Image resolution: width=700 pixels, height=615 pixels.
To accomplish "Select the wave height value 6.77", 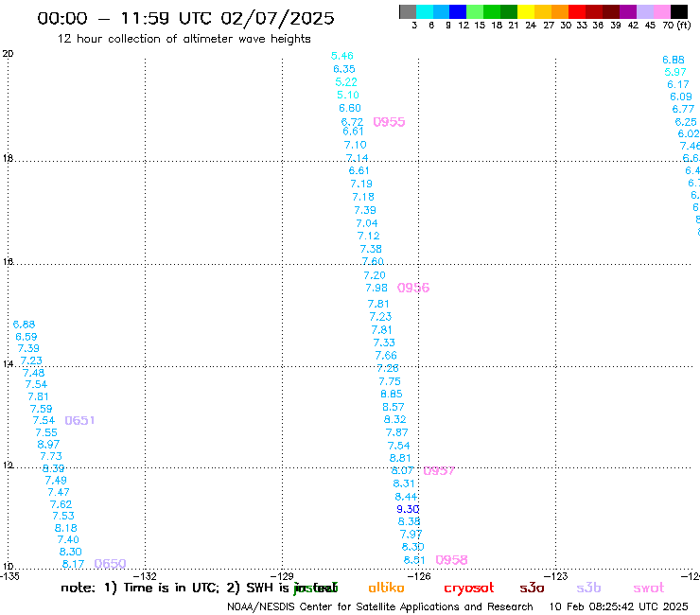I will click(684, 109).
